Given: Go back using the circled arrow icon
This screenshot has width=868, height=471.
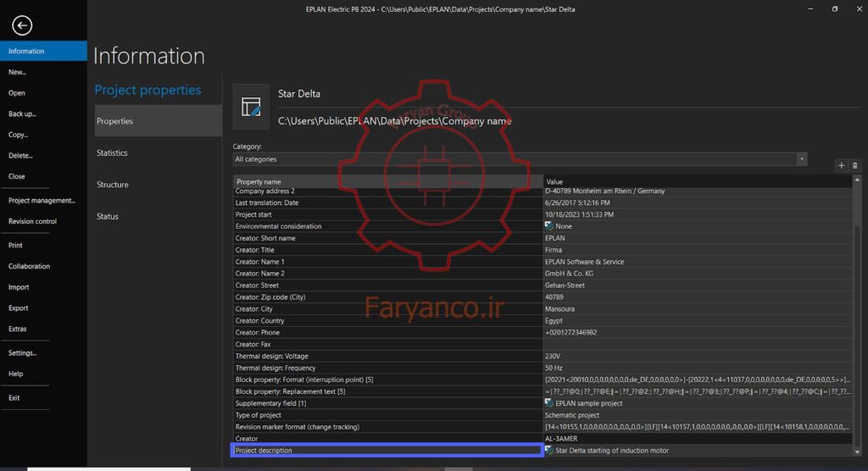Looking at the screenshot, I should (22, 25).
